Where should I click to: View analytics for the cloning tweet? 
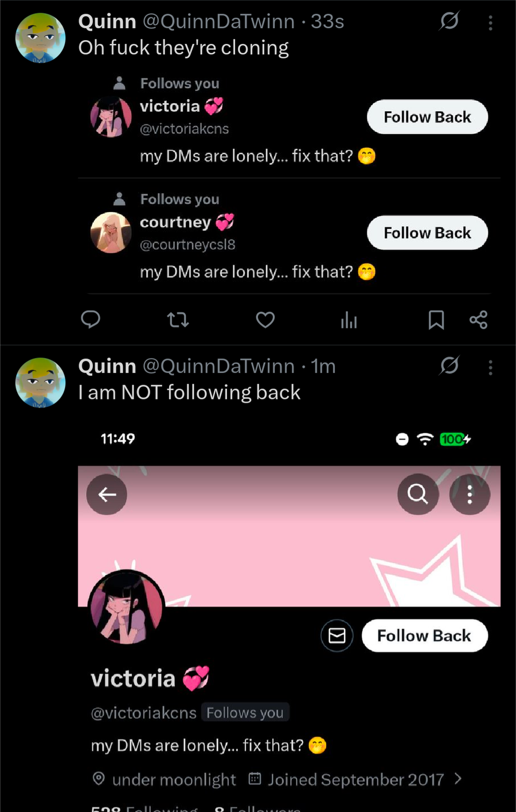[x=349, y=320]
